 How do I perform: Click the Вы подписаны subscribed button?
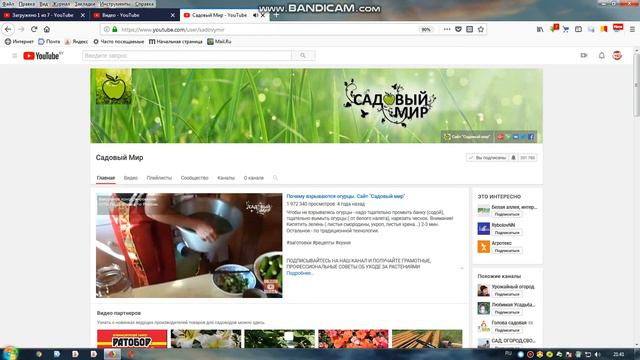click(487, 158)
